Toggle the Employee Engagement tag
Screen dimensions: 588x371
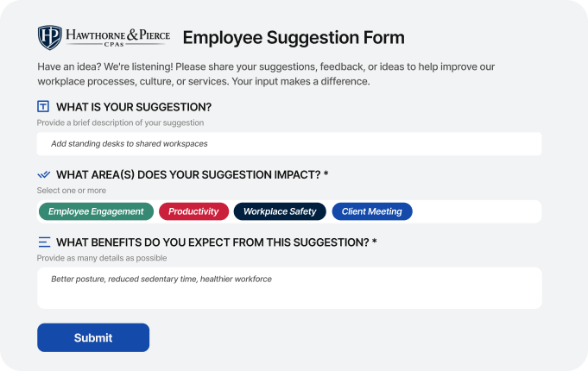(96, 211)
